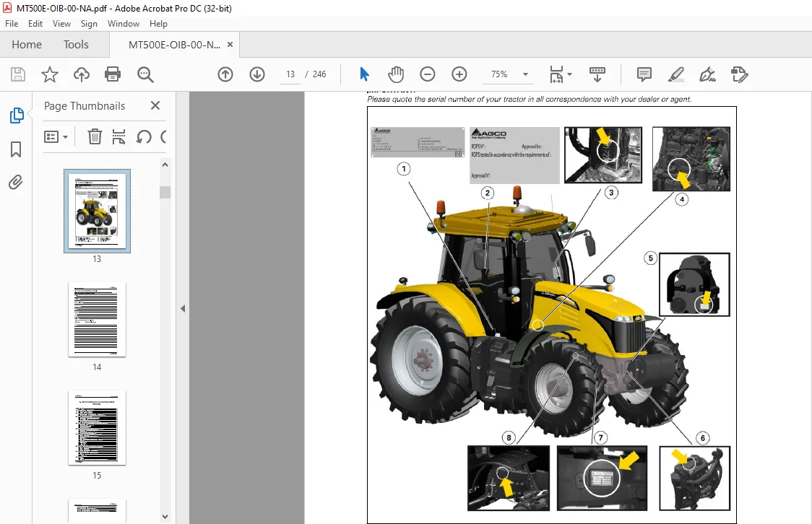Screen dimensions: 812x524
Task: Close the MT500E-OIB-00-N document tab
Action: point(230,45)
